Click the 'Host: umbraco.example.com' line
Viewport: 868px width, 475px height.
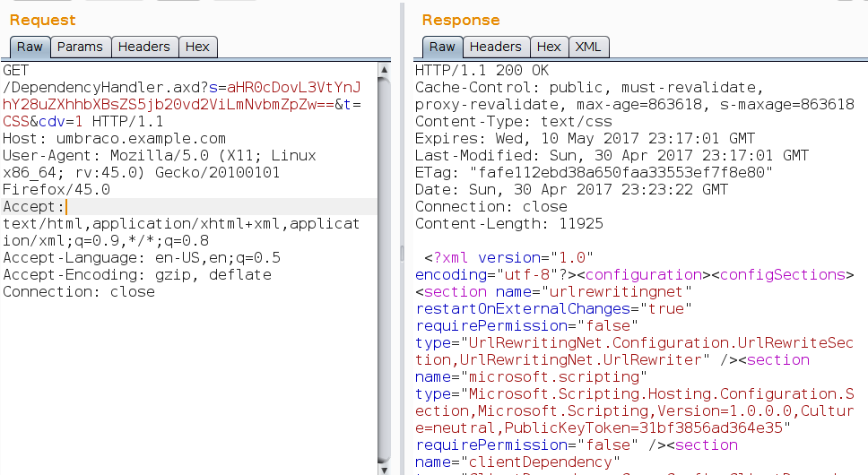[115, 139]
